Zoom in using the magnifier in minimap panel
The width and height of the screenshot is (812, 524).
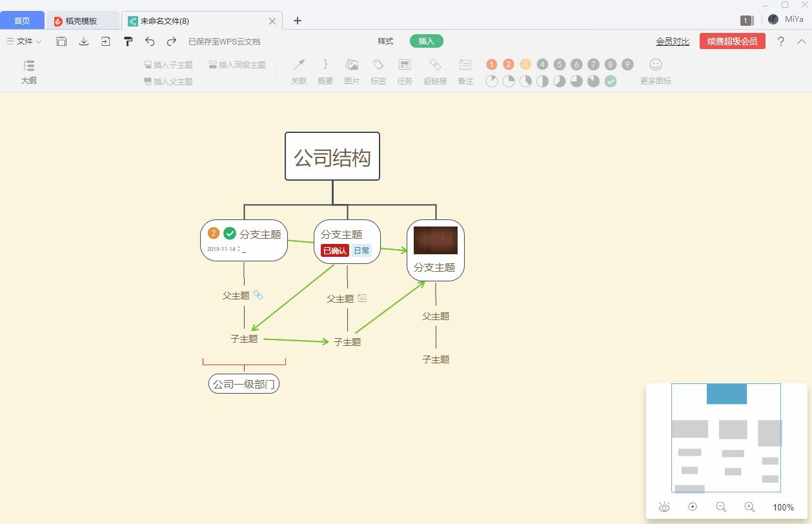[x=750, y=507]
